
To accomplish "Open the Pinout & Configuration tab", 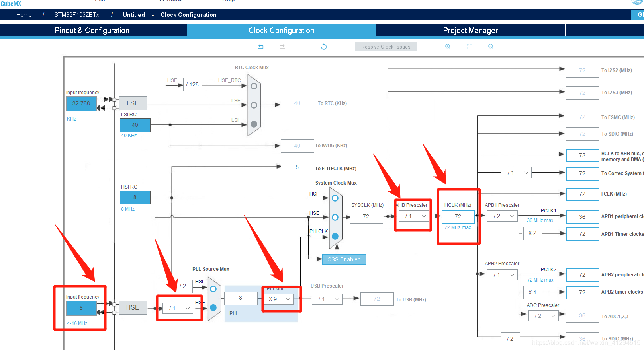I will (92, 31).
